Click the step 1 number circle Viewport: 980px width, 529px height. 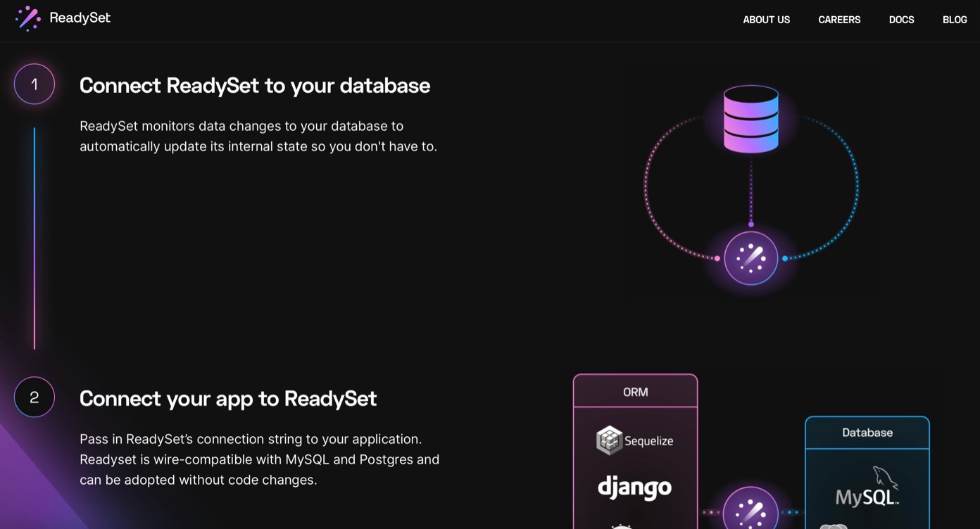click(x=34, y=84)
